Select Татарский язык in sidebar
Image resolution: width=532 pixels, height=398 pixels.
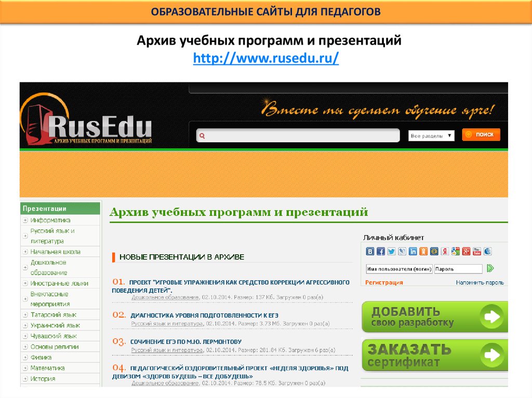tap(54, 315)
